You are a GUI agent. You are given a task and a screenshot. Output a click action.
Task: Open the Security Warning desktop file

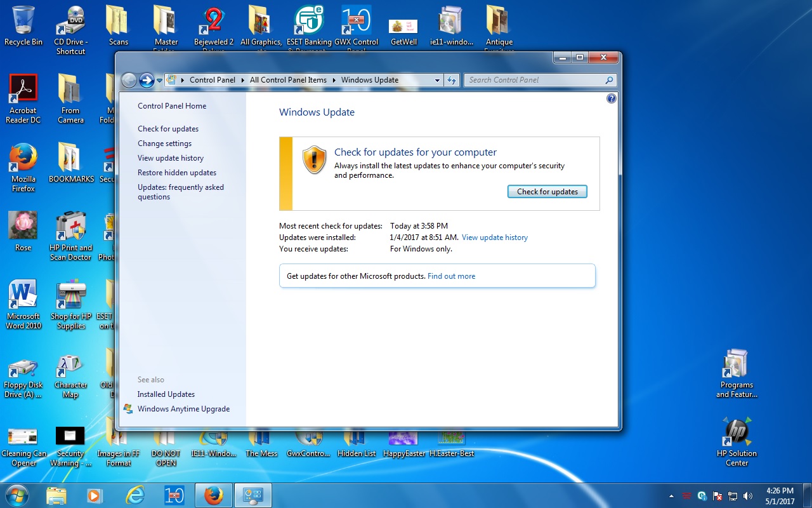(70, 447)
